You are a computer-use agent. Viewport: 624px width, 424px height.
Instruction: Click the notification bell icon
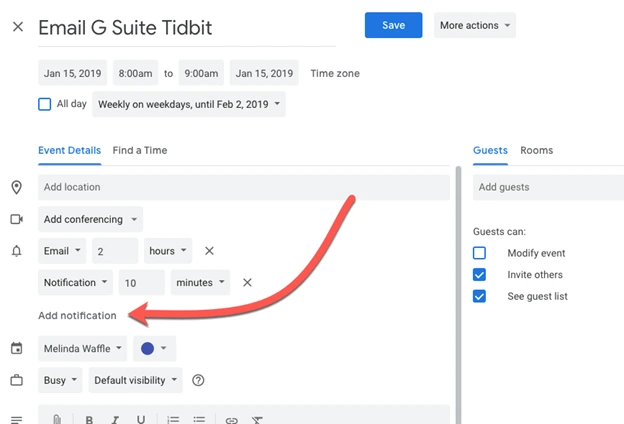pos(16,251)
